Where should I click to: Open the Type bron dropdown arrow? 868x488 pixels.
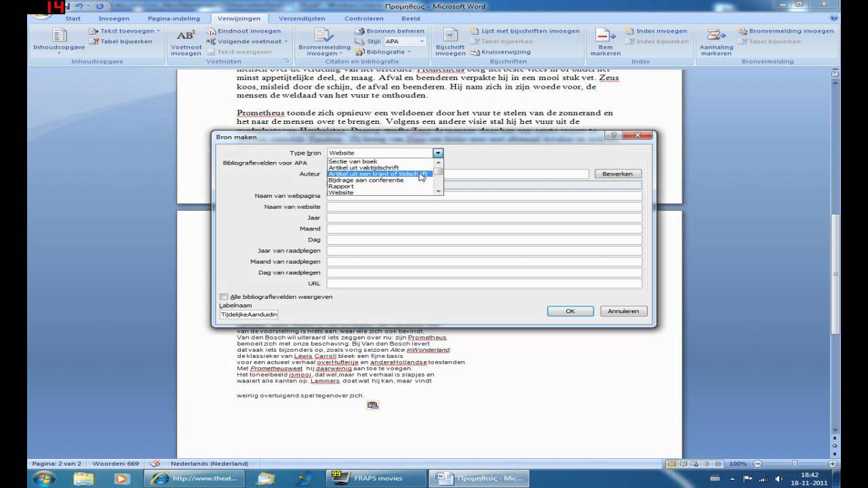[438, 153]
